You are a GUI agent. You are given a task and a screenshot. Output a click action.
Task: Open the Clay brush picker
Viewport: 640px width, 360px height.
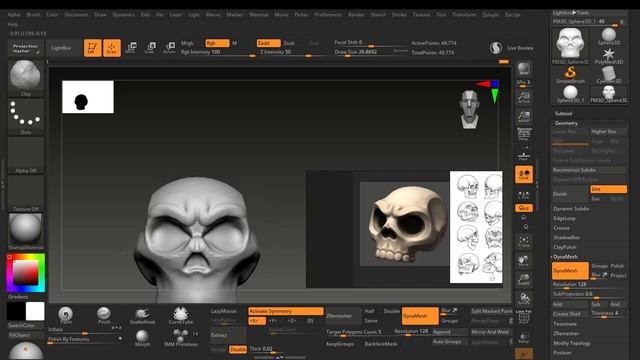25,78
